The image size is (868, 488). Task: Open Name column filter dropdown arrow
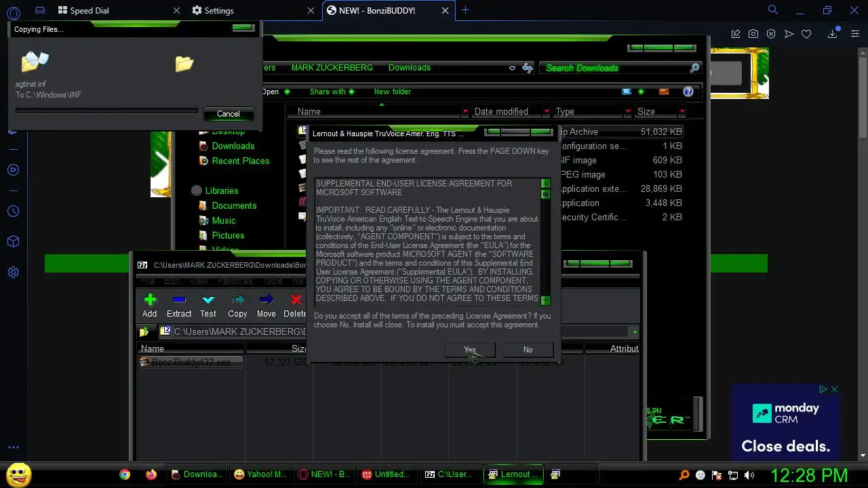pos(465,111)
